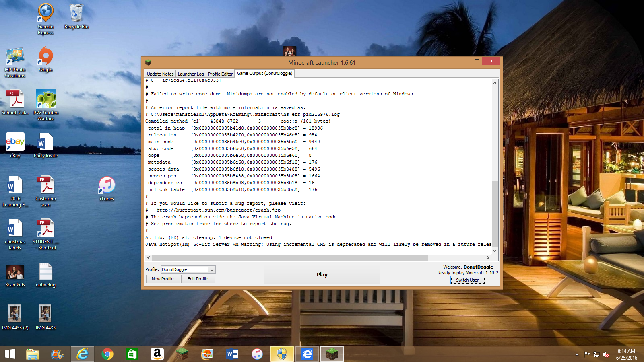Click the 'Java HotSpot(TM) 64-Bit Server VM warning' line
The image size is (644, 362).
[318, 244]
